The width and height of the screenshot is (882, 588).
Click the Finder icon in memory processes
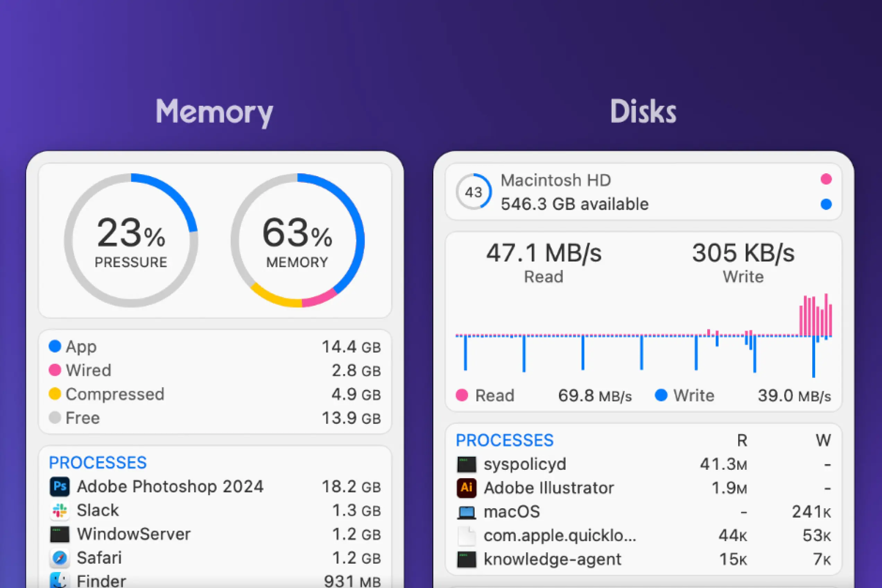(60, 580)
